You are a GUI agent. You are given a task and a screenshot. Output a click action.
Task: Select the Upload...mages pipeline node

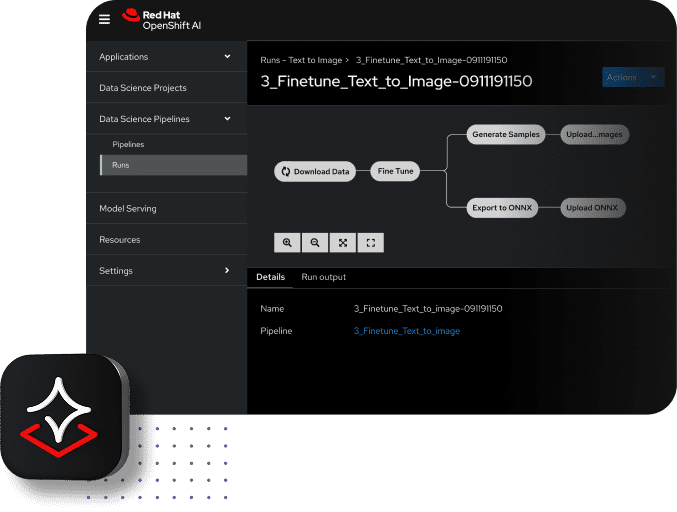click(x=594, y=134)
